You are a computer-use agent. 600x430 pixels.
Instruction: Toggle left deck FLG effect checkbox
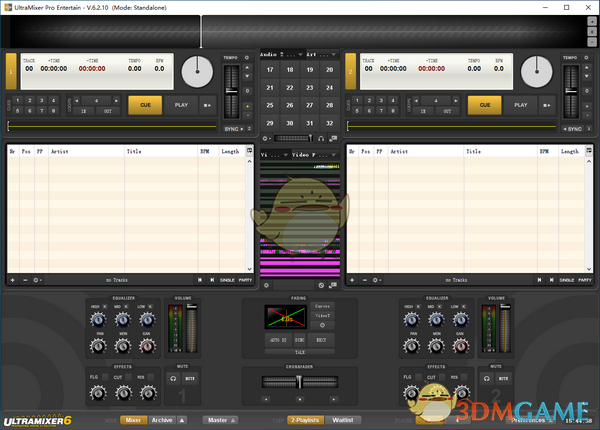pyautogui.click(x=105, y=377)
